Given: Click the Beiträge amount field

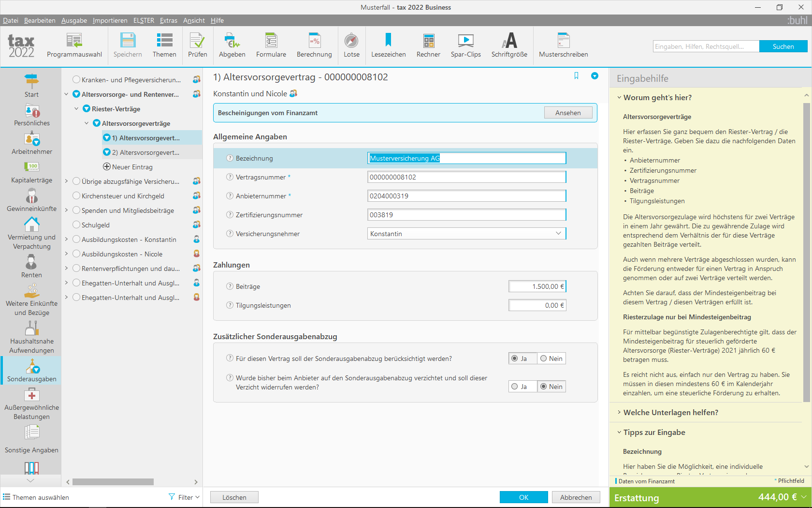Looking at the screenshot, I should tap(537, 286).
